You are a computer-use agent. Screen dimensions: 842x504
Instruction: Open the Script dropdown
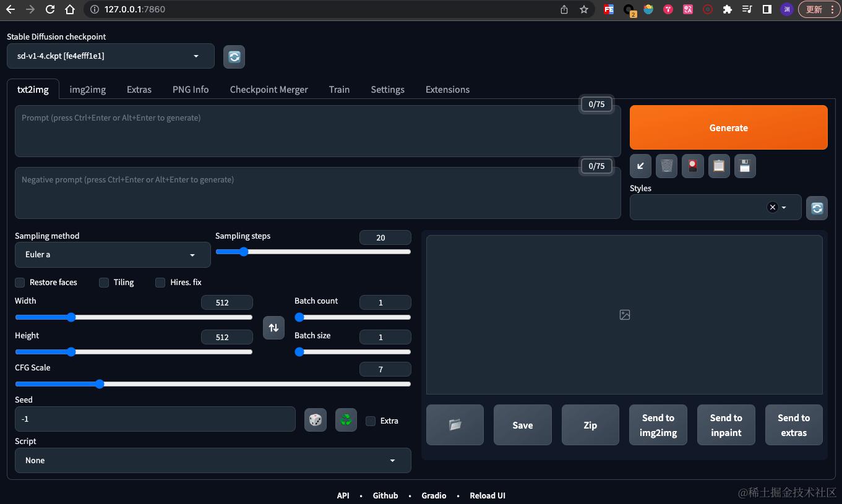tap(213, 460)
